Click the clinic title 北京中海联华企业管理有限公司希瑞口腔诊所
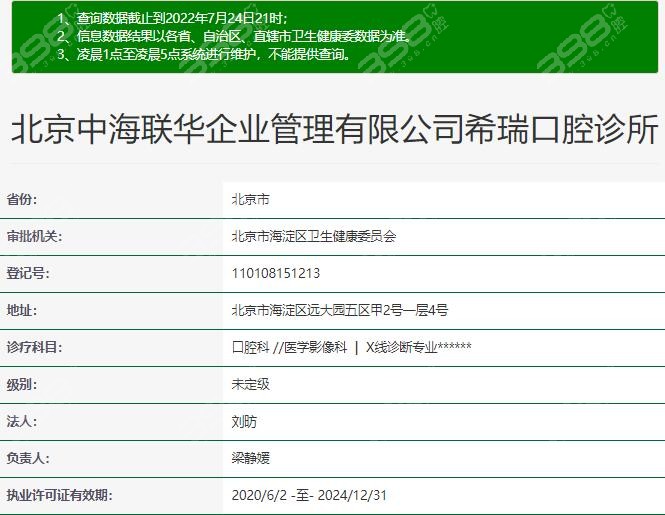 pos(335,129)
